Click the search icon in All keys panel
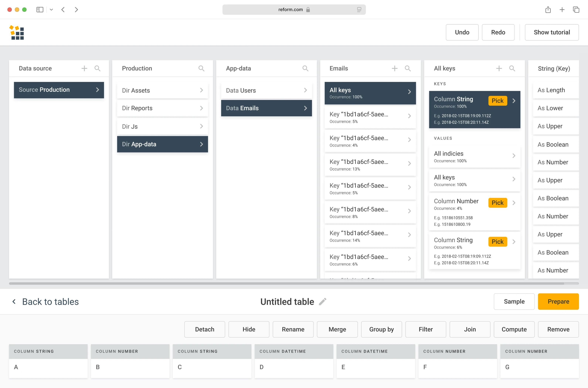 pyautogui.click(x=512, y=68)
